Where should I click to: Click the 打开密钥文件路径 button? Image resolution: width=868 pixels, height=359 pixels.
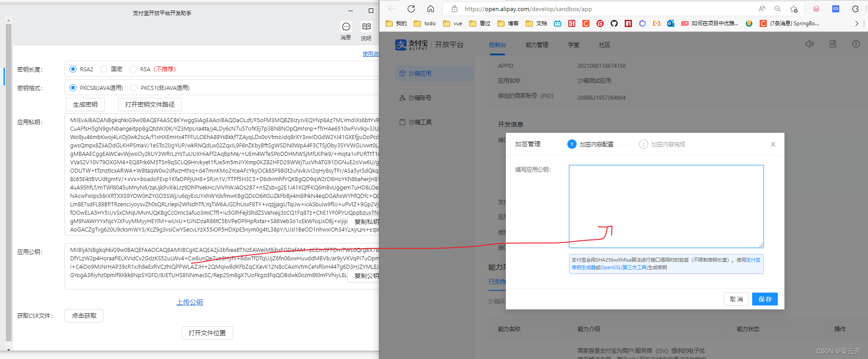tap(150, 104)
